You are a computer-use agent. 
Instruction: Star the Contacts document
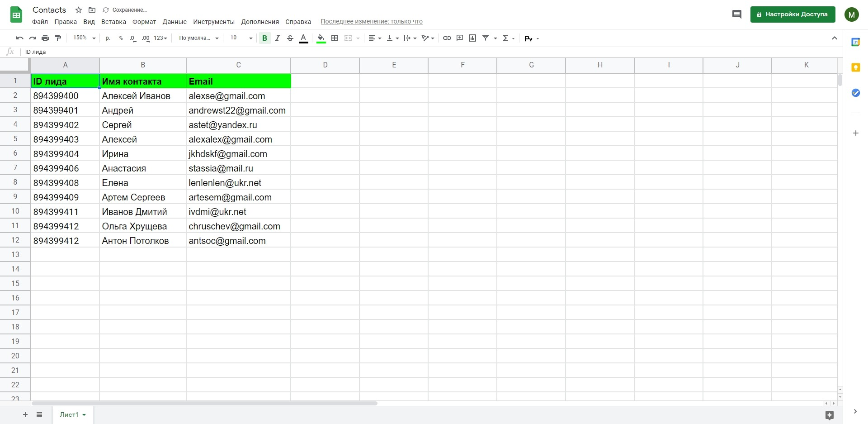coord(79,10)
